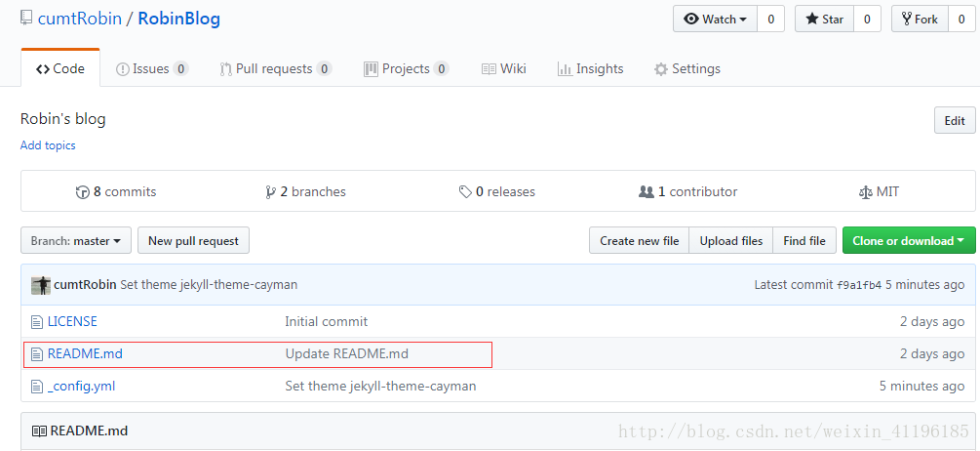
Task: Click the Issues exclamation circle icon
Action: tap(123, 69)
